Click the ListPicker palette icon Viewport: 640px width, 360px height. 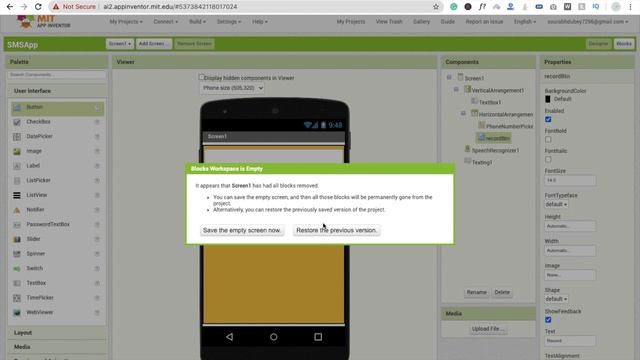pos(17,181)
